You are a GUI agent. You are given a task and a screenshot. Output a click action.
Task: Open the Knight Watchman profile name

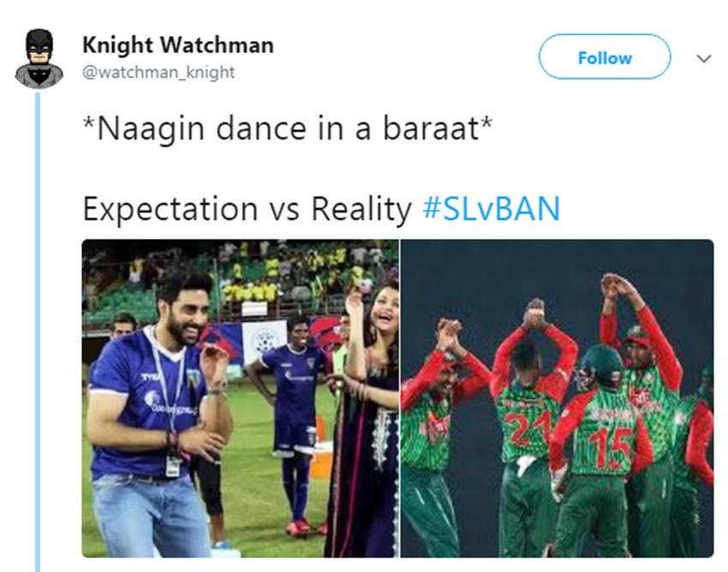click(x=178, y=45)
